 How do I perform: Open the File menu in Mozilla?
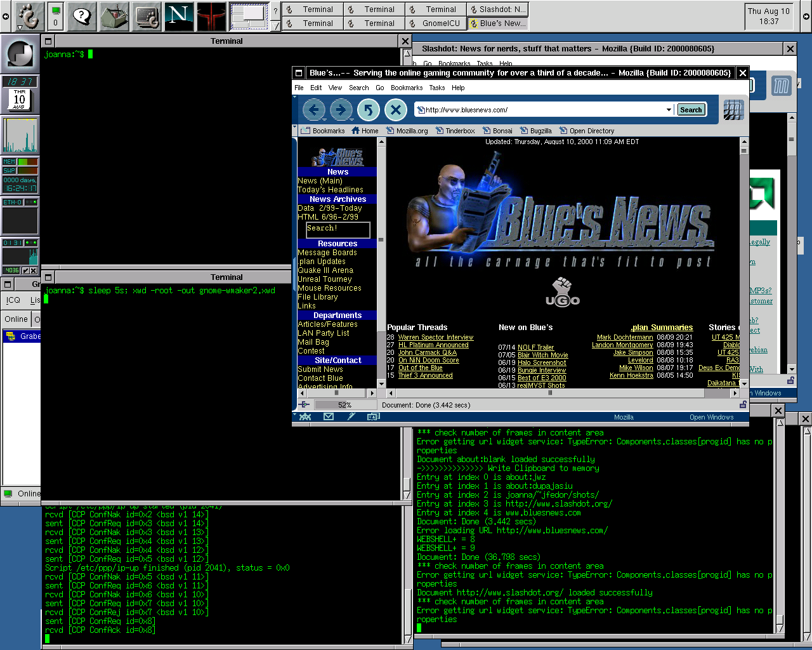click(x=299, y=88)
